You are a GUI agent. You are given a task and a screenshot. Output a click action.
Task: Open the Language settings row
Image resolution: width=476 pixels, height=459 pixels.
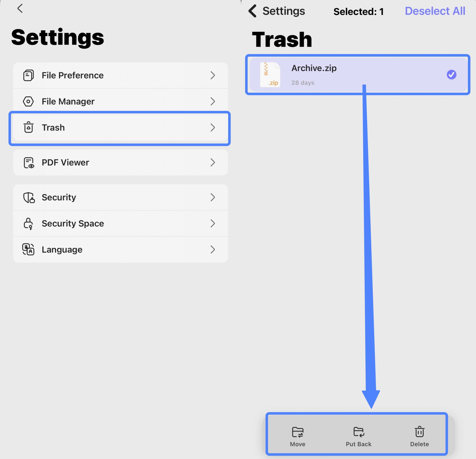[x=120, y=250]
